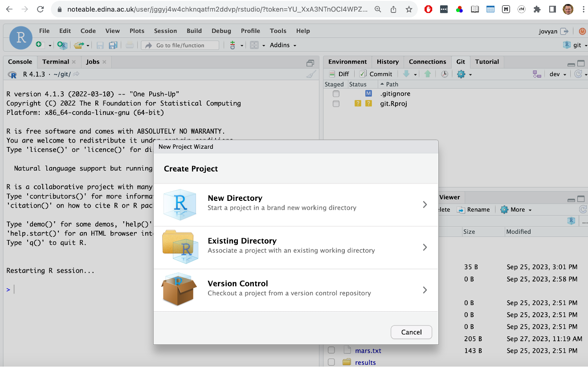Check the box next to results folder
This screenshot has height=367, width=588.
pyautogui.click(x=331, y=362)
